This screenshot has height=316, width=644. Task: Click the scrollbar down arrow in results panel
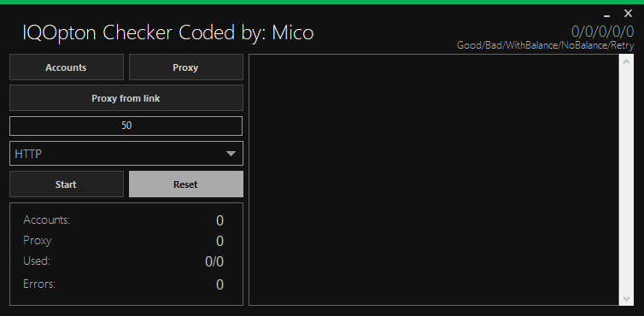(626, 298)
